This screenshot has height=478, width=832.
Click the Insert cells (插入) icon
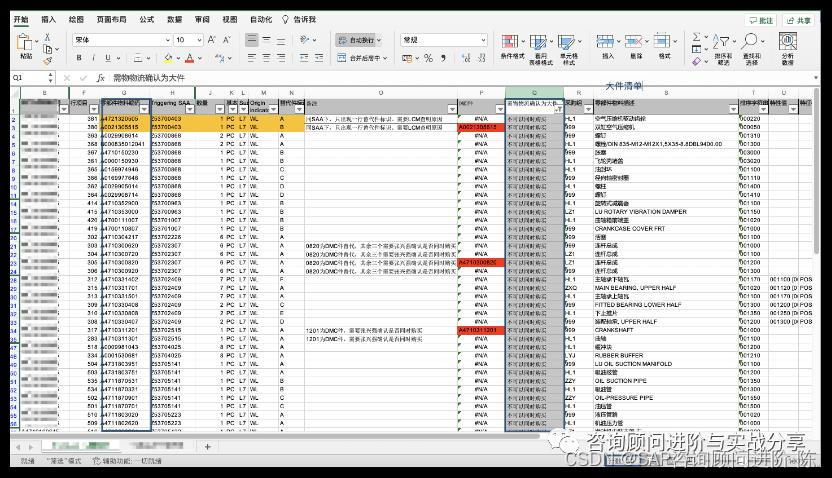tap(605, 41)
